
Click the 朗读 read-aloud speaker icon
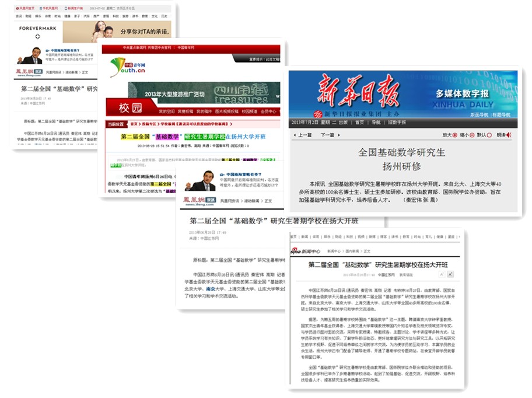click(509, 135)
